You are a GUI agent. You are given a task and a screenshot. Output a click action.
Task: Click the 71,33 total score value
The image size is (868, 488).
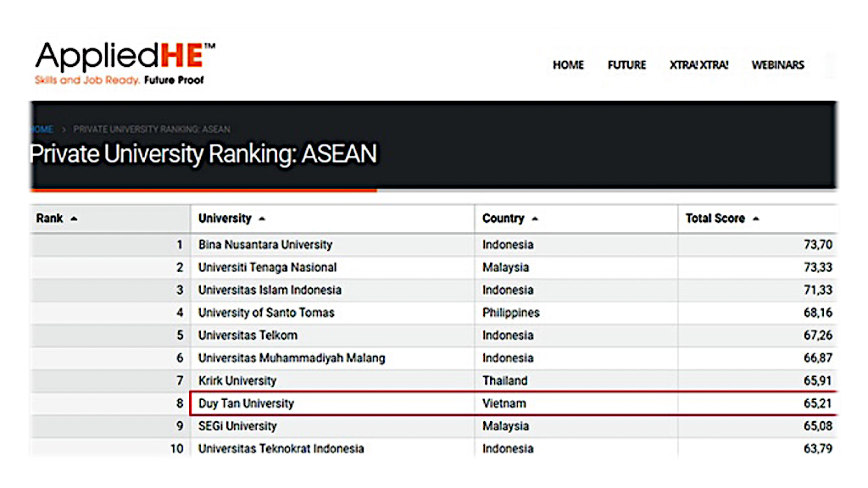tap(818, 290)
